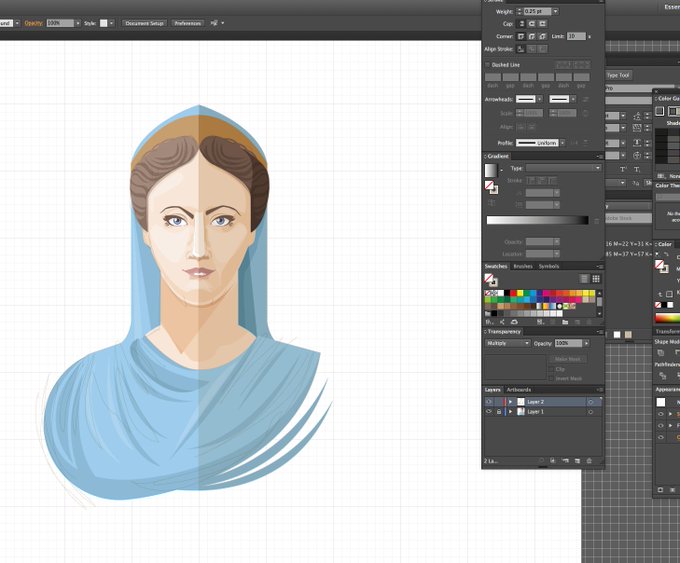Image resolution: width=680 pixels, height=563 pixels.
Task: Click the Layer 1 target circle
Action: pyautogui.click(x=590, y=412)
